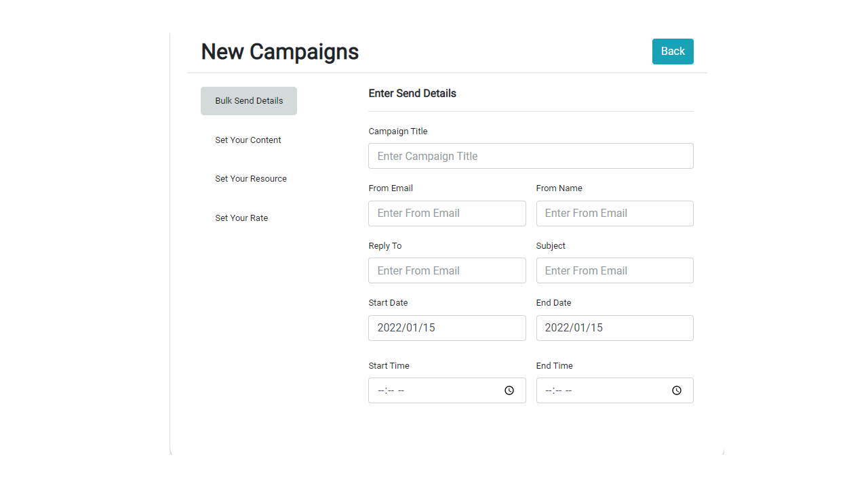This screenshot has height=488, width=868.
Task: Click the Back button
Action: point(673,52)
